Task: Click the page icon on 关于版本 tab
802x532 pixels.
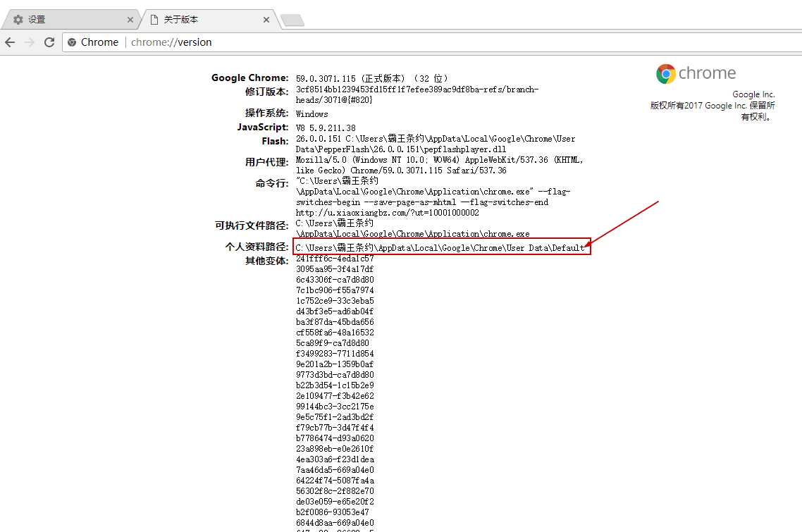Action: [154, 20]
